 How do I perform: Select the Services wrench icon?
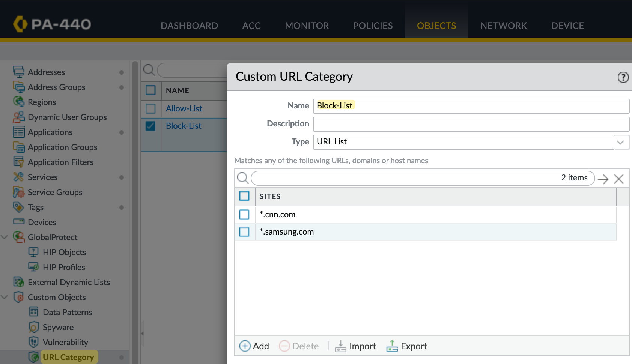(18, 177)
